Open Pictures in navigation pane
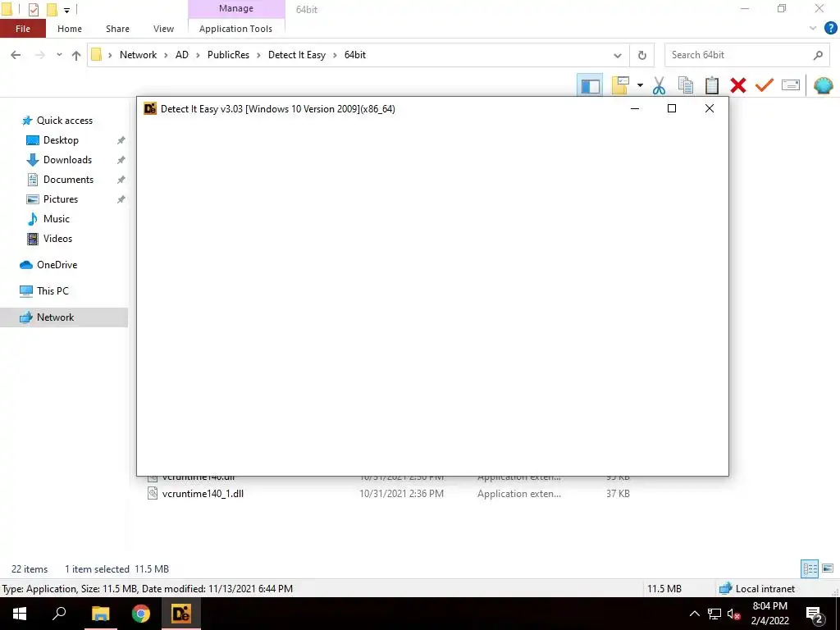This screenshot has height=630, width=840. coord(61,199)
